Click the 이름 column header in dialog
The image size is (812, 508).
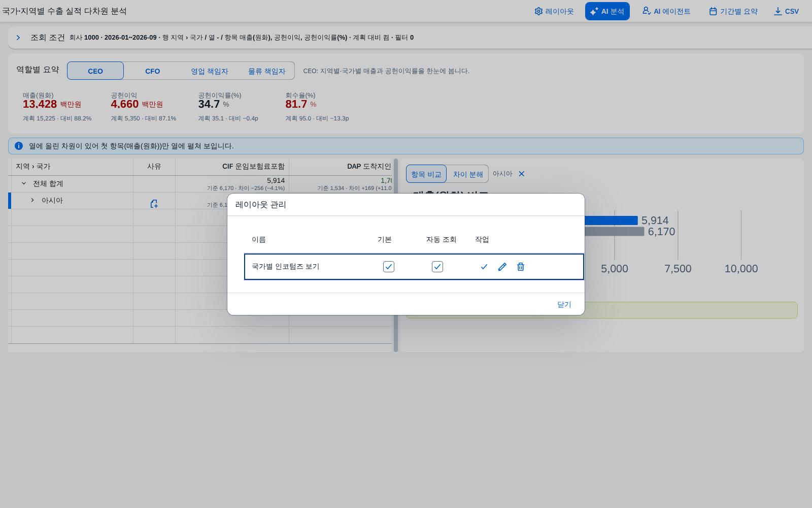pyautogui.click(x=259, y=240)
